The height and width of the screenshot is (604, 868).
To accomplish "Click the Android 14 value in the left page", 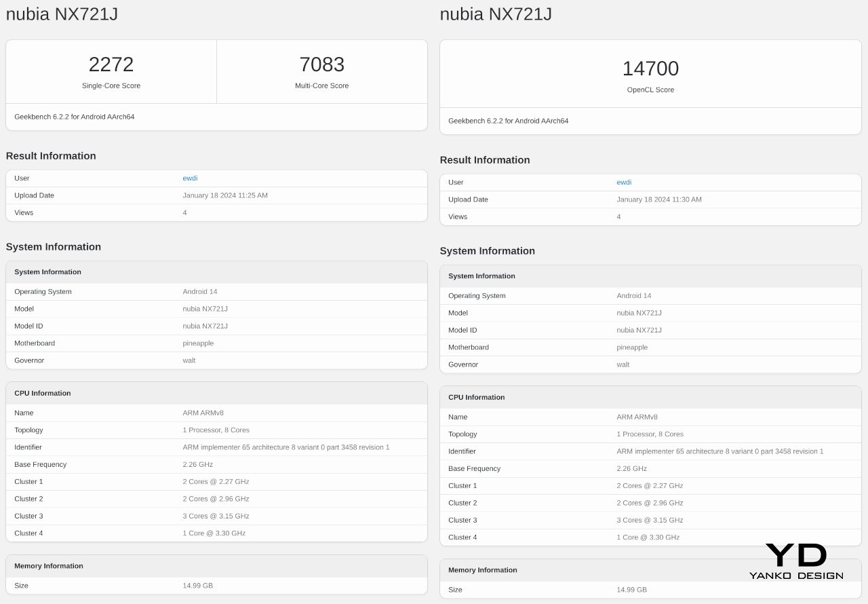I will coord(200,292).
